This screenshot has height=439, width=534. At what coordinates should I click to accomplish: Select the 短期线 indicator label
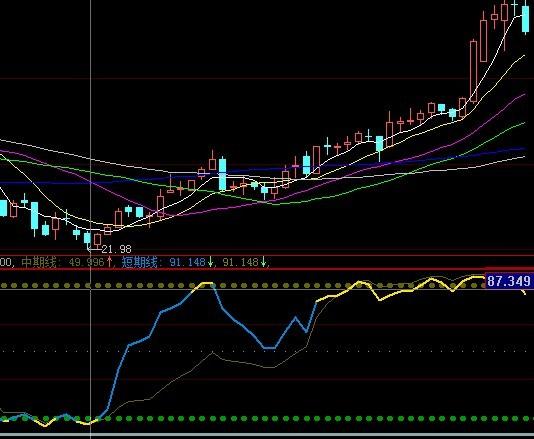[x=140, y=262]
